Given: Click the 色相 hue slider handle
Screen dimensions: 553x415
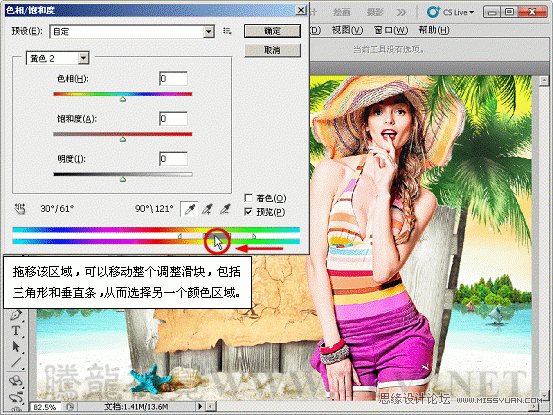Looking at the screenshot, I should point(123,99).
